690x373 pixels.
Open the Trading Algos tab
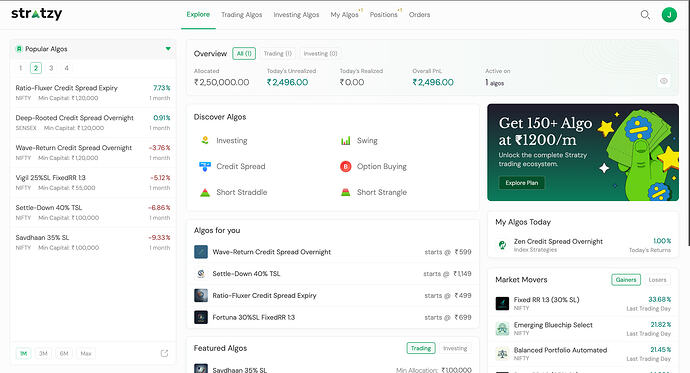[x=242, y=15]
